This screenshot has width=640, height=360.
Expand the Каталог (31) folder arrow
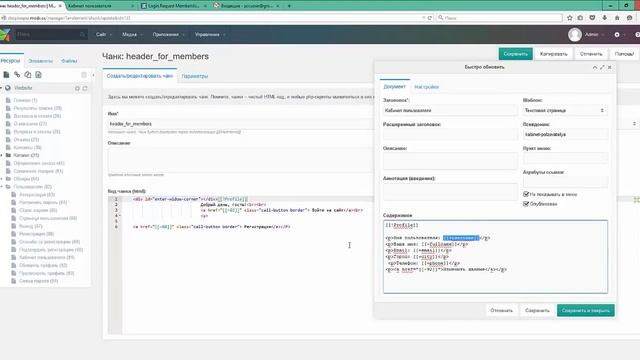coord(2,155)
